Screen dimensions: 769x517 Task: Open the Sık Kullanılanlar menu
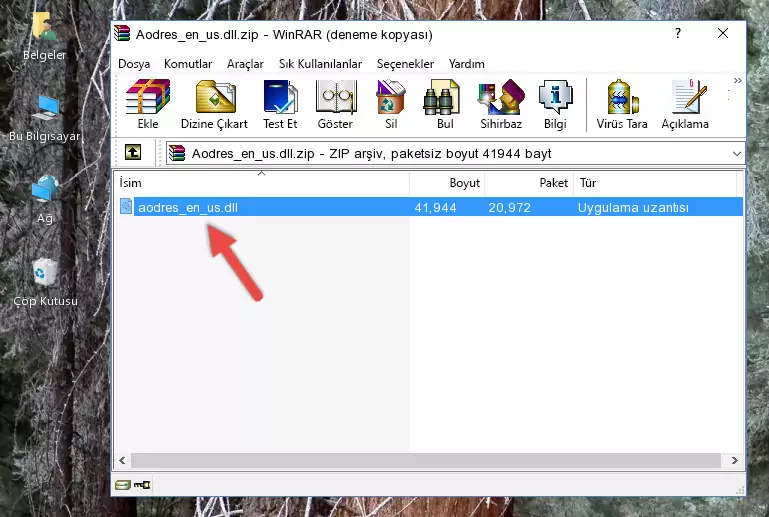click(x=320, y=64)
